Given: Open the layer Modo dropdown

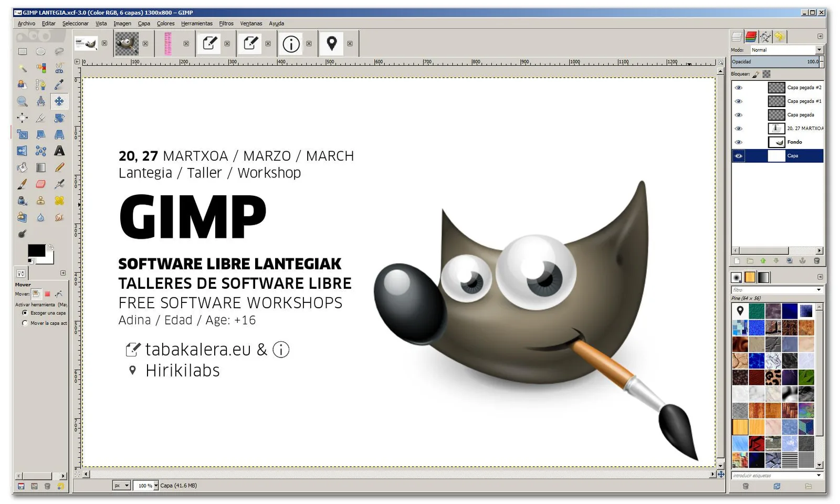Looking at the screenshot, I should point(786,50).
